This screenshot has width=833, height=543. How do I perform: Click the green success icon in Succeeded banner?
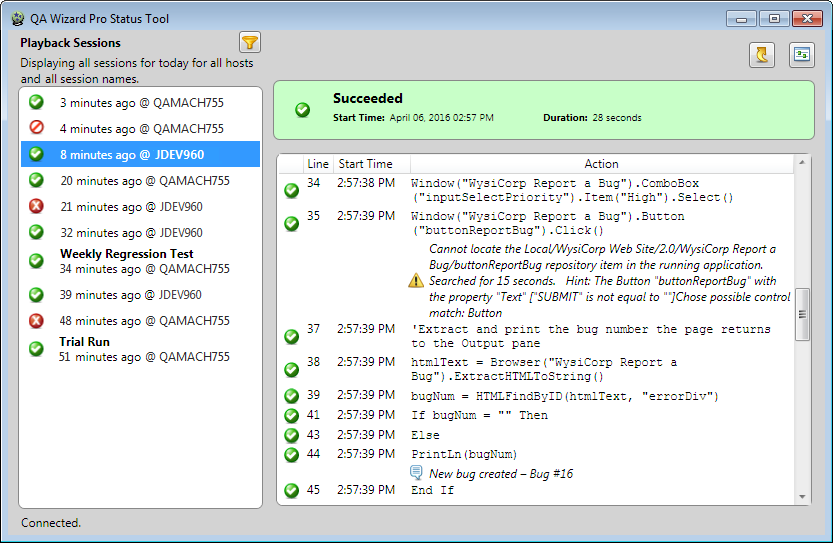pyautogui.click(x=302, y=109)
